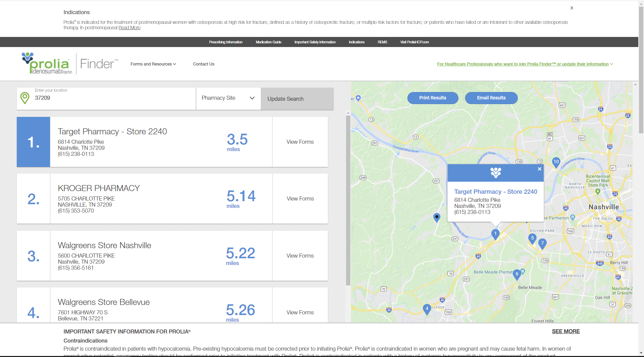Click the results list scrollbar
The image size is (644, 357).
click(348, 200)
